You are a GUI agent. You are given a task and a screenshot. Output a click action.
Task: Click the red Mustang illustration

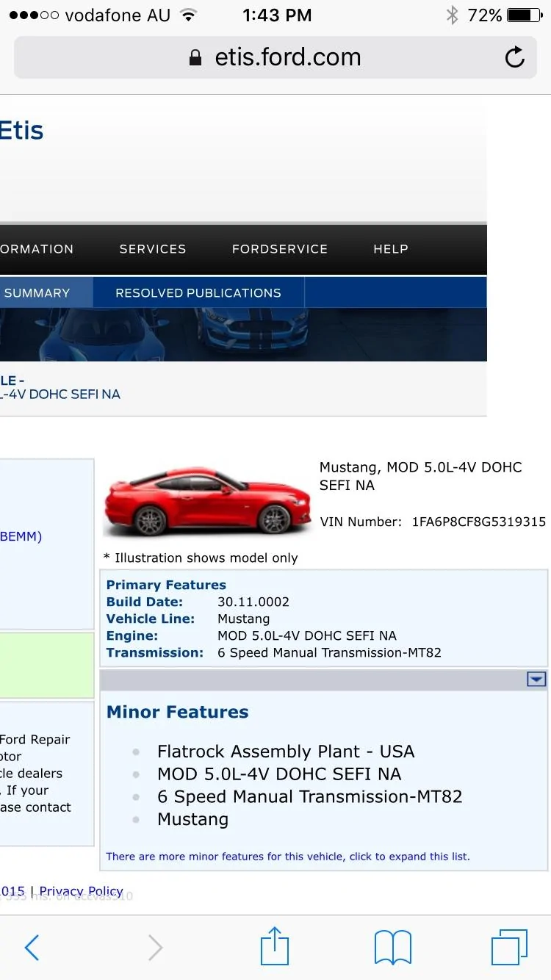tap(208, 500)
